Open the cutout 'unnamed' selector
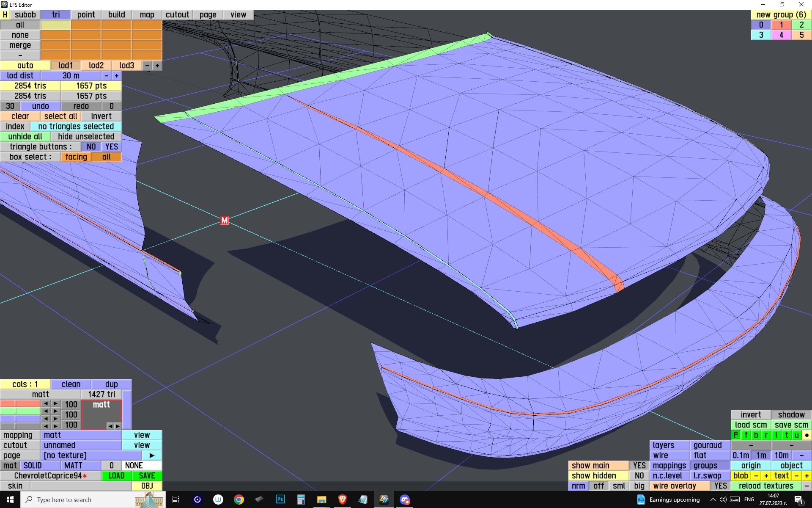The width and height of the screenshot is (812, 508). click(81, 445)
